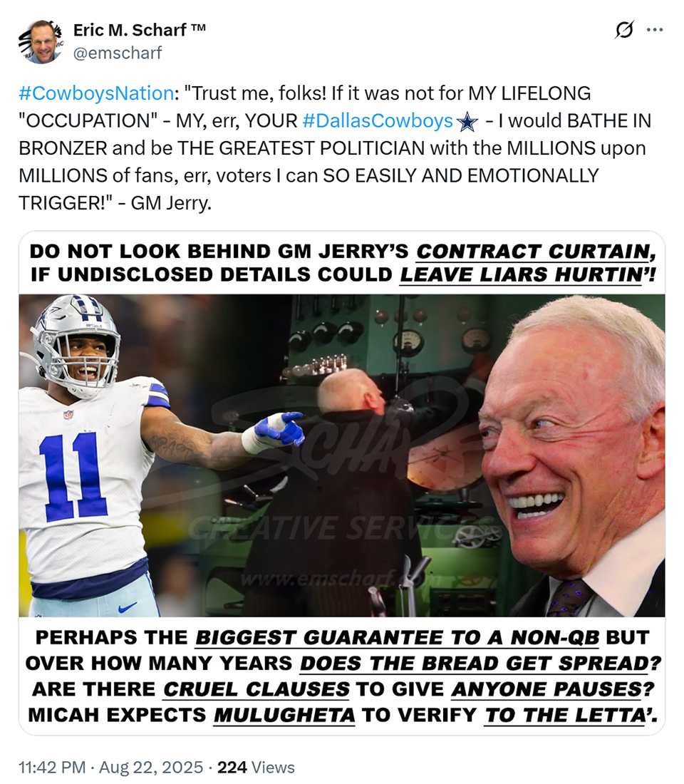Click the CONTRACT CURTAIN headline in the image
This screenshot has width=684, height=784.
coord(536,252)
